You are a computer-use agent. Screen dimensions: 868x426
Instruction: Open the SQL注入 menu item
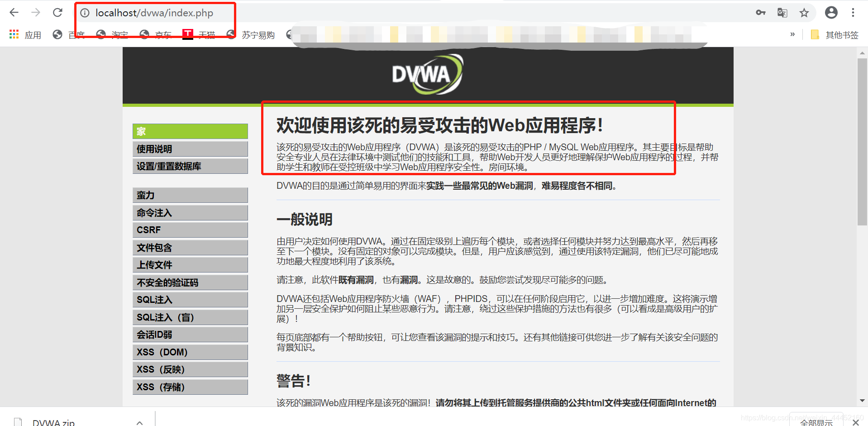190,300
